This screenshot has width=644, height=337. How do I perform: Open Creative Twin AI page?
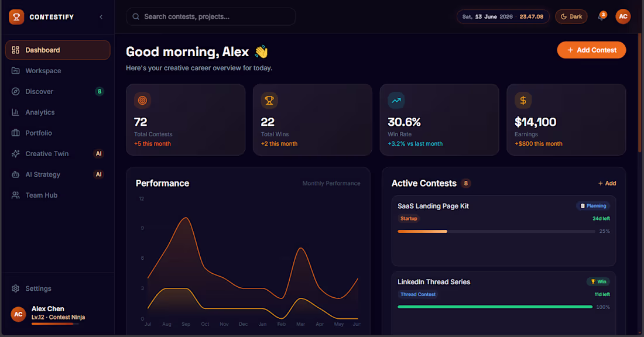click(57, 153)
